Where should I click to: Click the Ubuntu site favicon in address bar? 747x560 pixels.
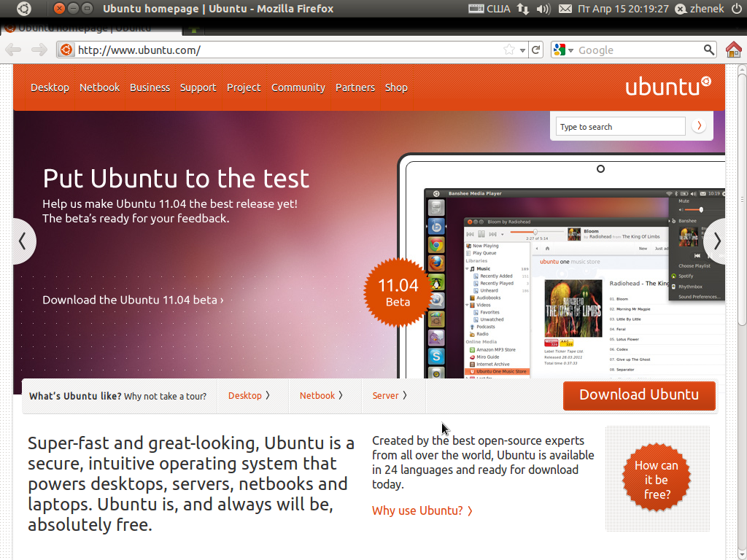coord(66,50)
